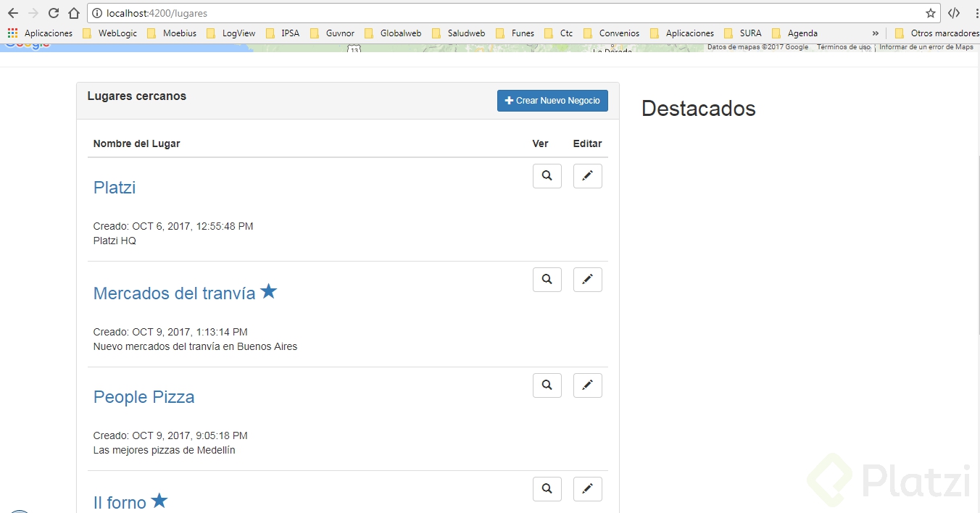Open Términos de uso map link

point(844,47)
